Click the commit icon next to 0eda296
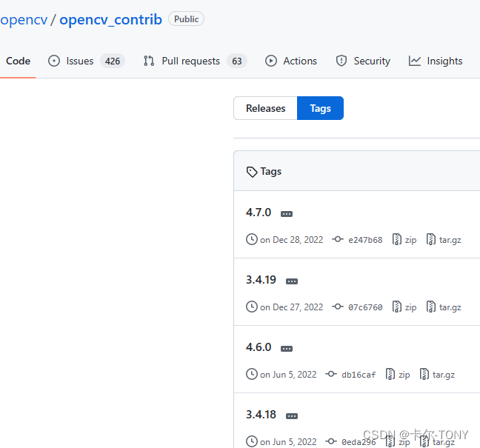The height and width of the screenshot is (448, 480). click(331, 441)
